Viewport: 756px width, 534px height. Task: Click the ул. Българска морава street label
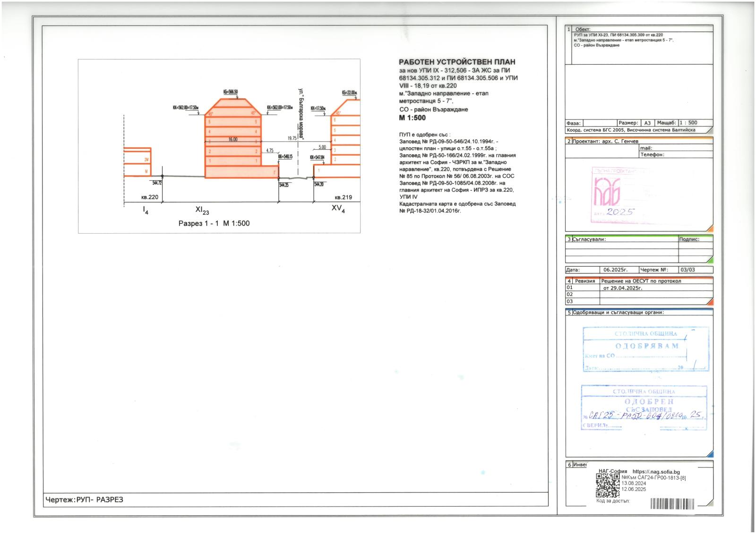click(x=301, y=114)
